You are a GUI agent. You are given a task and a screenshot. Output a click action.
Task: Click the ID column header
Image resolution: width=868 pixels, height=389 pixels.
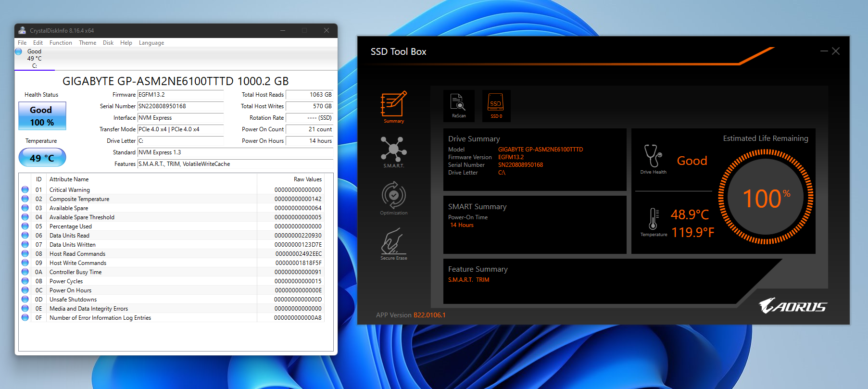[x=39, y=179]
